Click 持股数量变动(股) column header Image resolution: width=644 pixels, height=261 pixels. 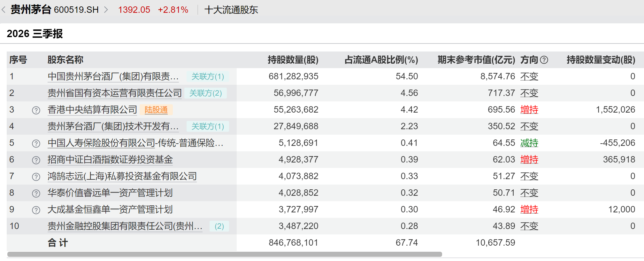[601, 60]
